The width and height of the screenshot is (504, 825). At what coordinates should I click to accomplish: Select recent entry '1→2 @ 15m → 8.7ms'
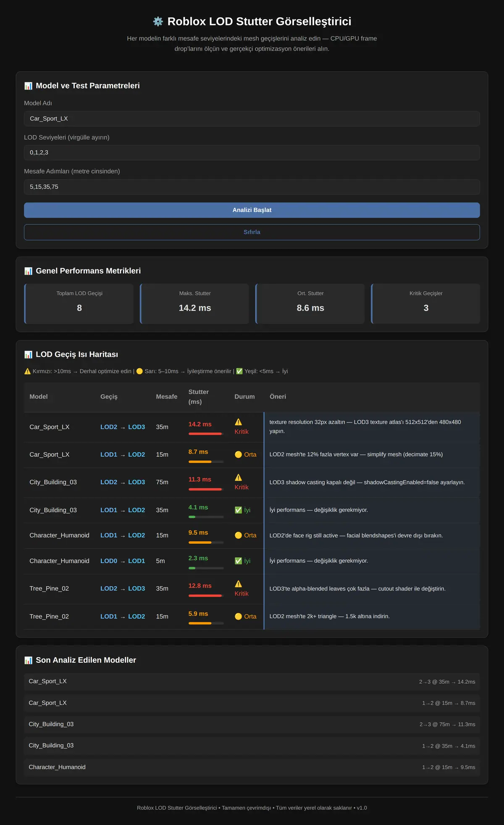252,703
